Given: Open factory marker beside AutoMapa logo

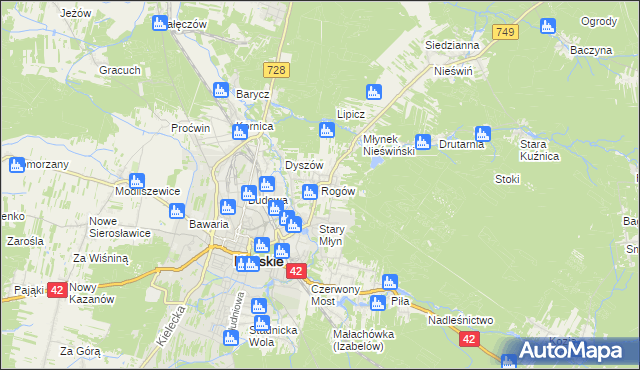Looking at the screenshot, I should (x=509, y=361).
